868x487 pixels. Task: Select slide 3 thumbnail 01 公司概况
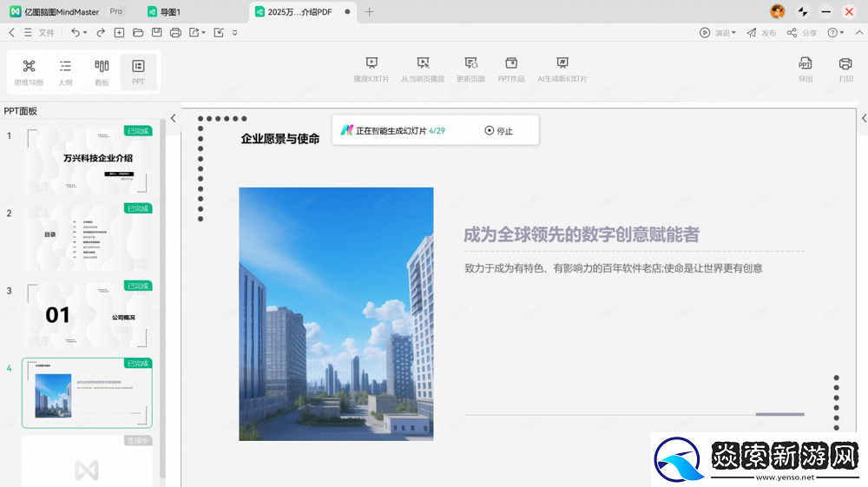tap(87, 315)
